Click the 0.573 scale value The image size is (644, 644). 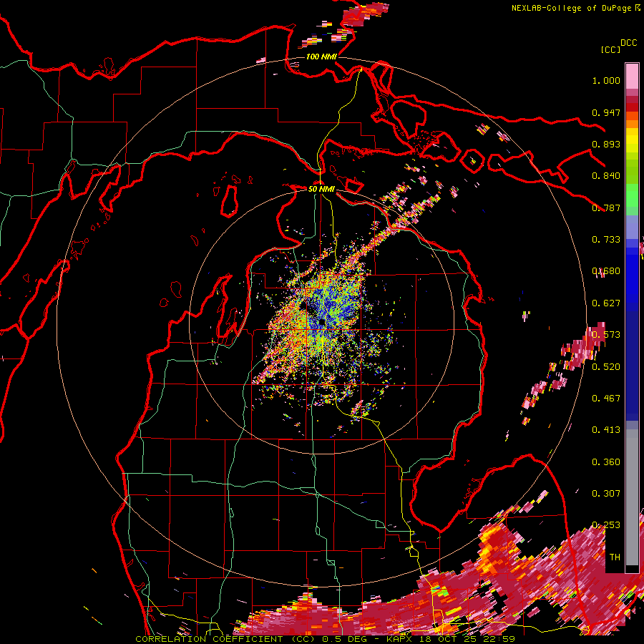[606, 335]
